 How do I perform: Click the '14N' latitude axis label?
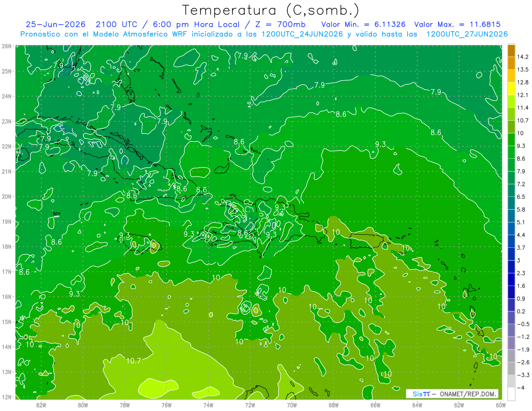(x=6, y=347)
